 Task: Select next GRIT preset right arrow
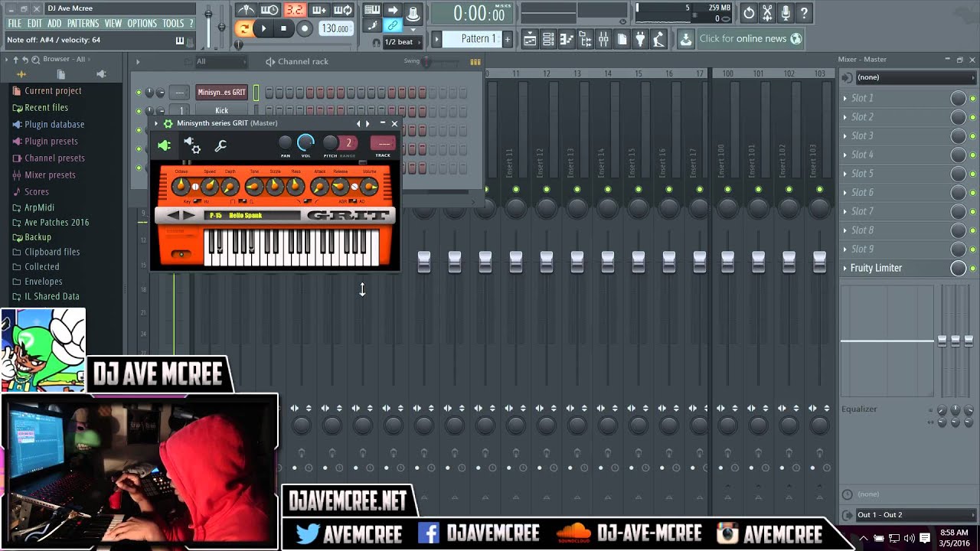click(189, 216)
